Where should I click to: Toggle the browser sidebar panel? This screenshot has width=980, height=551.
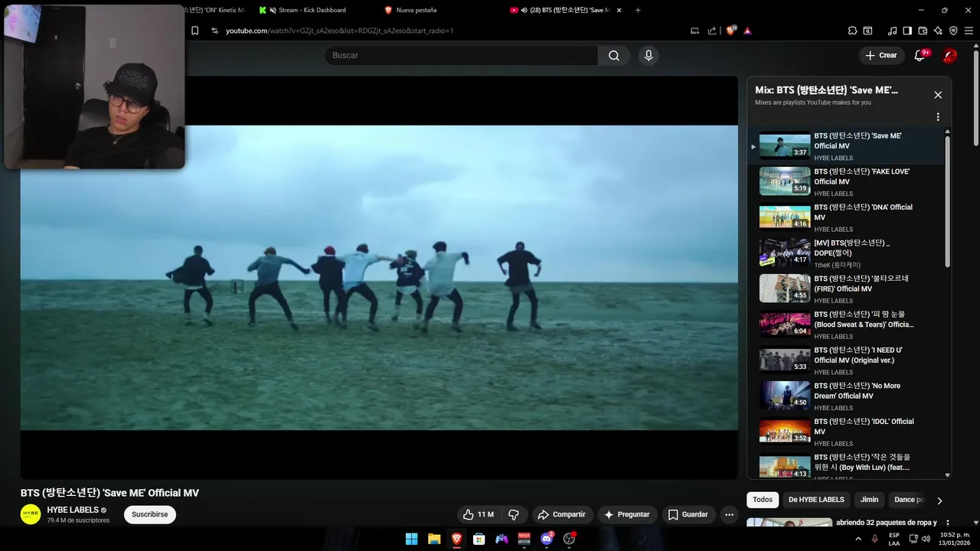[x=907, y=31]
